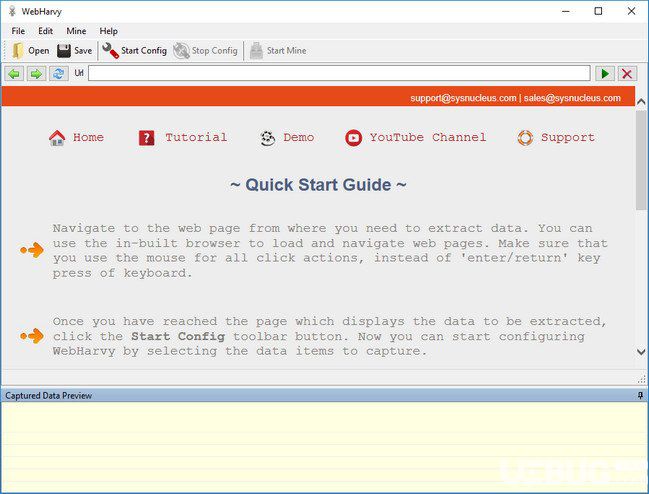Image resolution: width=649 pixels, height=494 pixels.
Task: Open the Edit menu
Action: (45, 31)
